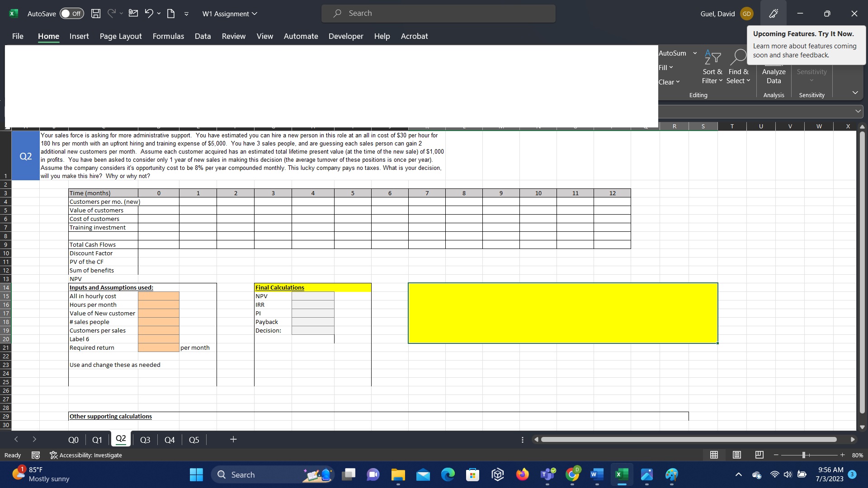Toggle AutoSave switch on
868x488 pixels.
[x=71, y=14]
